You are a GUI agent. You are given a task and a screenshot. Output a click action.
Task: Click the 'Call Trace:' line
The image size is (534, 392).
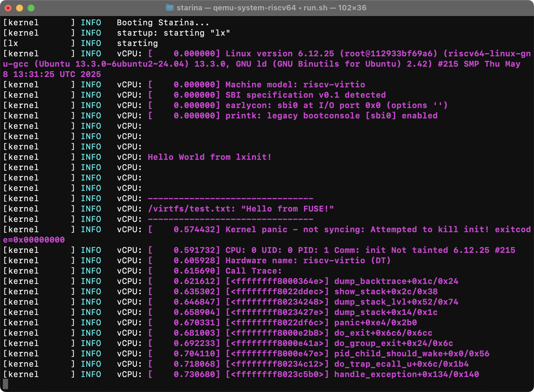click(253, 271)
